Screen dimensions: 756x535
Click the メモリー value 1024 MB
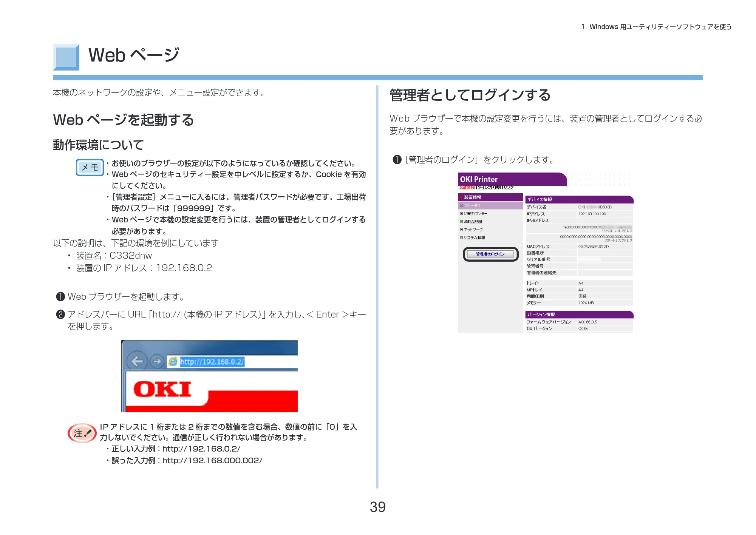pyautogui.click(x=586, y=303)
